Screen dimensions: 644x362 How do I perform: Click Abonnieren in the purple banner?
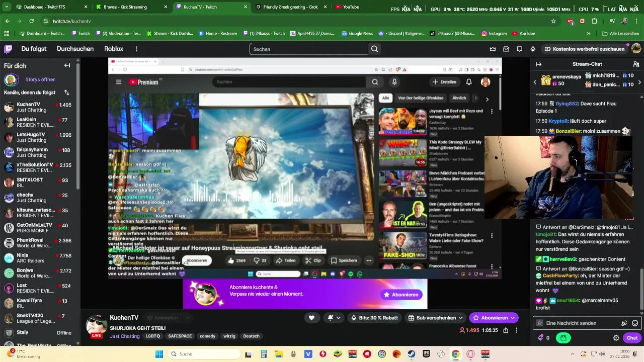pos(401,295)
